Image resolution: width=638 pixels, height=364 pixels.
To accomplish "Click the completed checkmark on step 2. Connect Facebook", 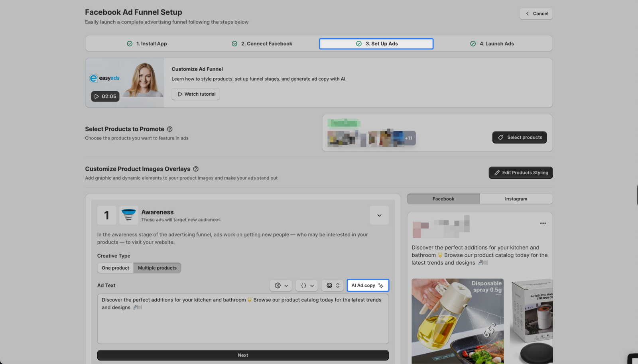I will [x=234, y=43].
